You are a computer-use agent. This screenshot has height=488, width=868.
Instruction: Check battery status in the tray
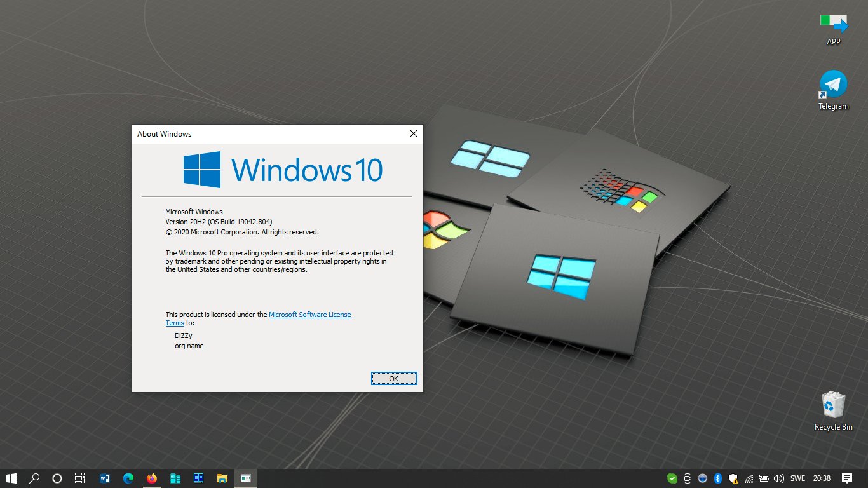[764, 478]
